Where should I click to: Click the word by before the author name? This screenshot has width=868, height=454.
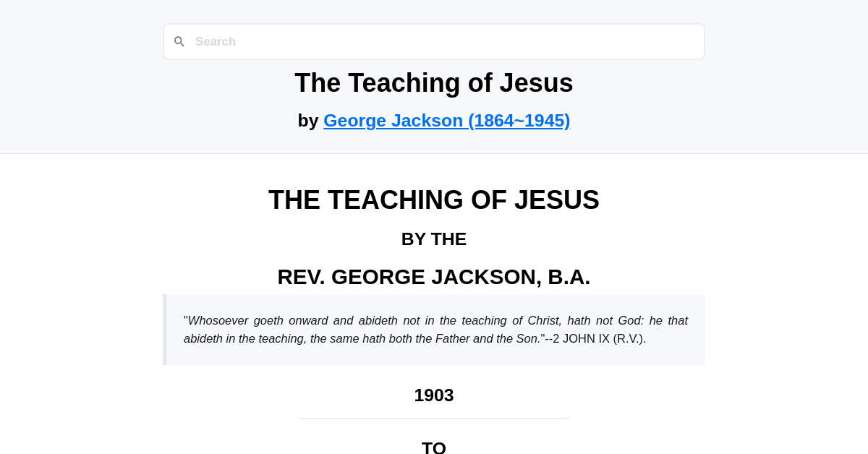tap(309, 121)
